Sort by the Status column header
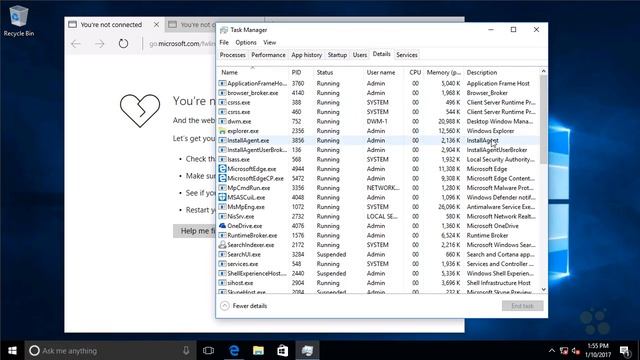The image size is (640, 360). click(x=339, y=72)
